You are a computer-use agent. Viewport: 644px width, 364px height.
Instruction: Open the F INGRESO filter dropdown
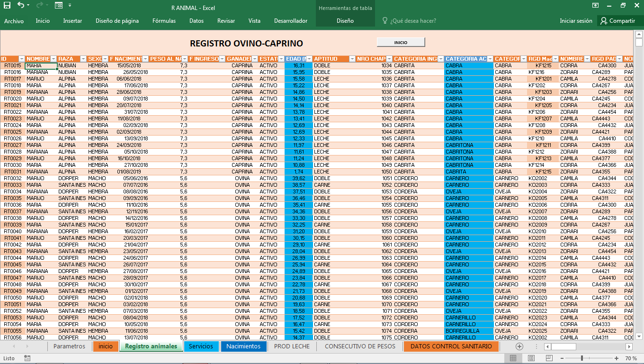[x=222, y=59]
